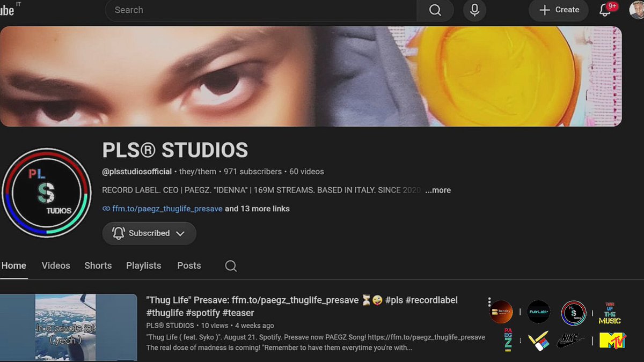Click the channel banner image with eyes

click(311, 76)
